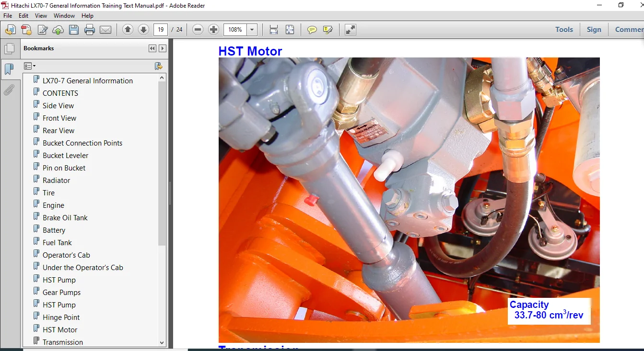The height and width of the screenshot is (351, 644).
Task: Zoom out with the minus icon
Action: 198,30
